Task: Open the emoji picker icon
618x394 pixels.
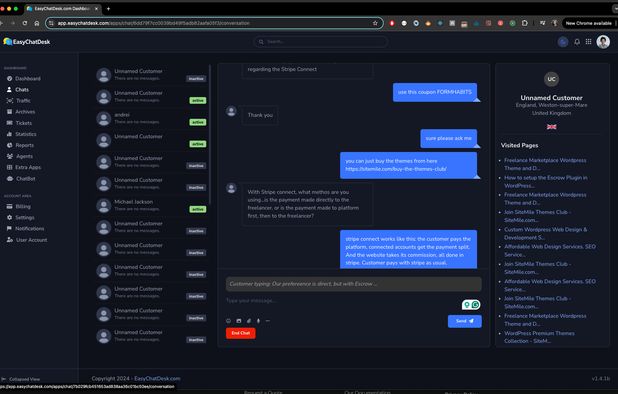Action: pyautogui.click(x=229, y=321)
